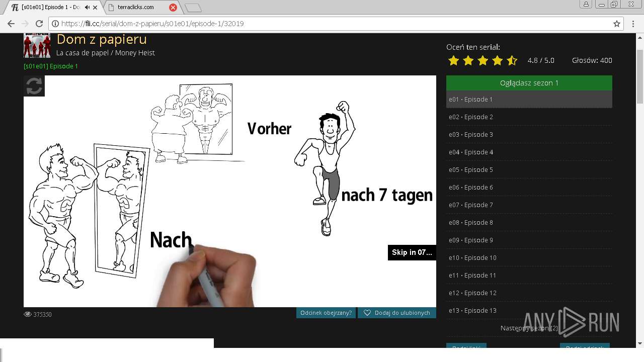Image resolution: width=644 pixels, height=362 pixels.
Task: Switch to the terraclicks.com tab
Action: point(142,8)
